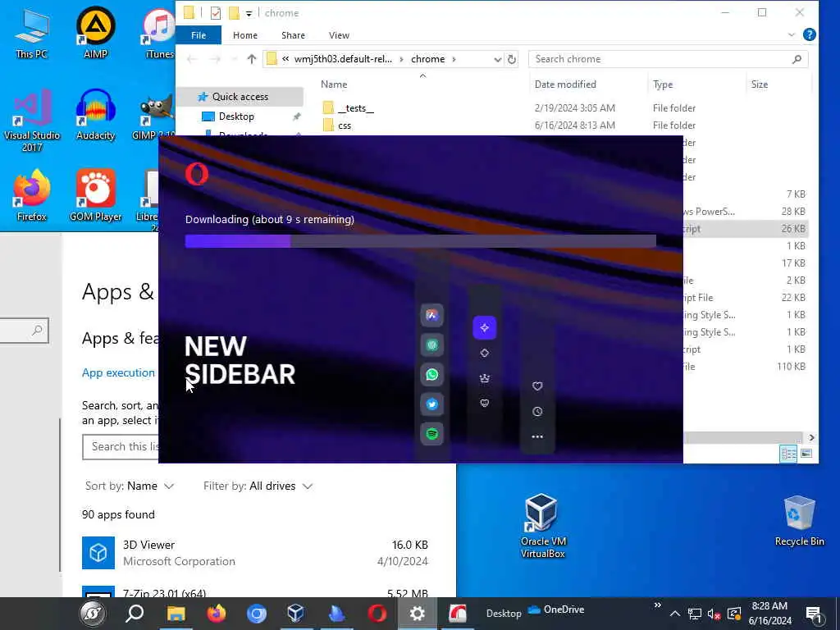The width and height of the screenshot is (840, 630).
Task: Open Sort by Name dropdown
Action: 130,486
